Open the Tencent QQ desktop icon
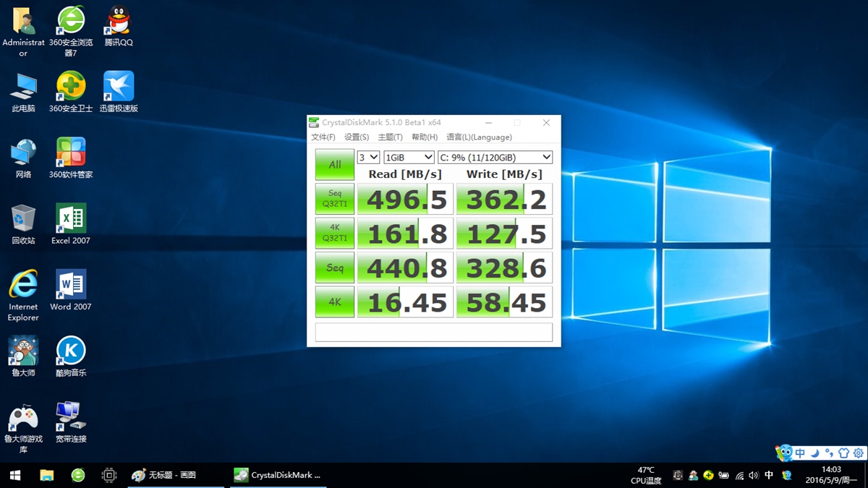This screenshot has width=868, height=488. click(118, 22)
